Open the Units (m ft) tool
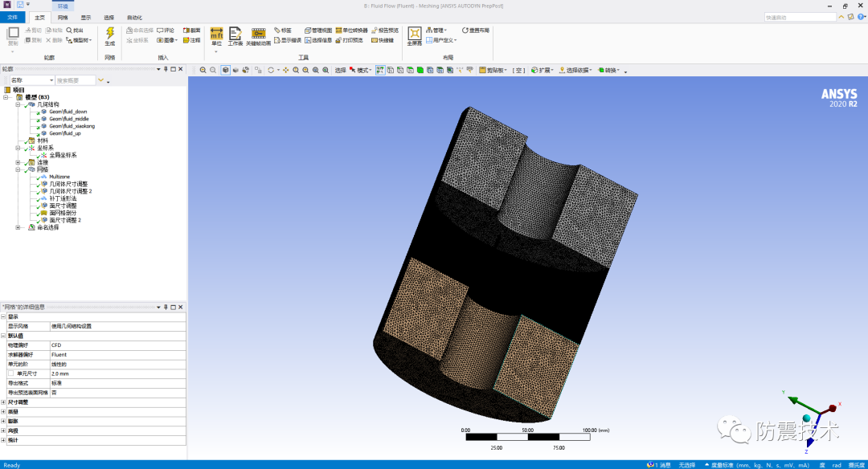 [215, 33]
